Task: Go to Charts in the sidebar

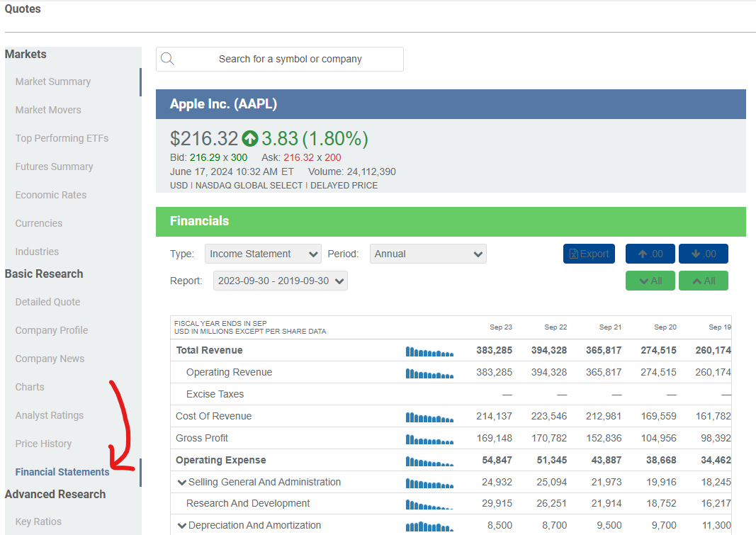Action: tap(30, 388)
